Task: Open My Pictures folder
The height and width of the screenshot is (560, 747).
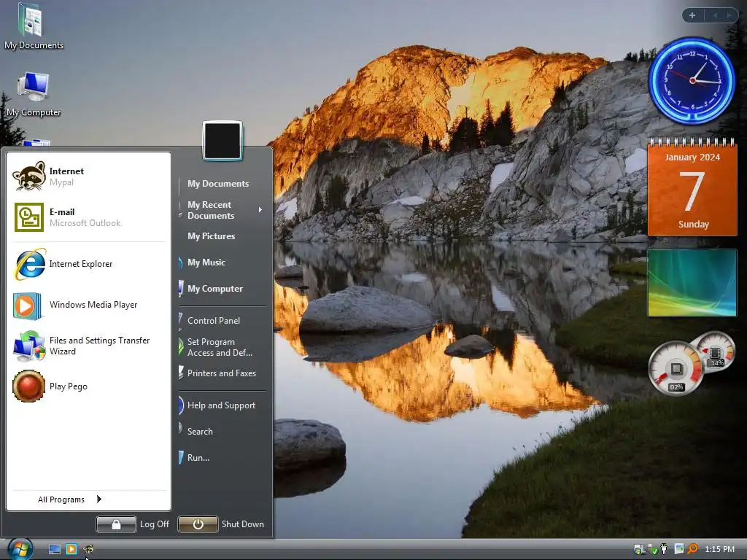Action: point(211,236)
